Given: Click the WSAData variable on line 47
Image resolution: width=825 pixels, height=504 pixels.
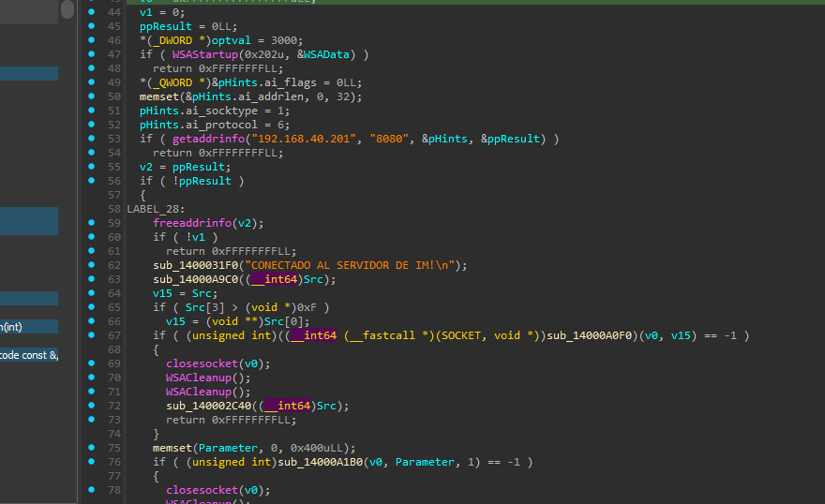Looking at the screenshot, I should point(326,54).
